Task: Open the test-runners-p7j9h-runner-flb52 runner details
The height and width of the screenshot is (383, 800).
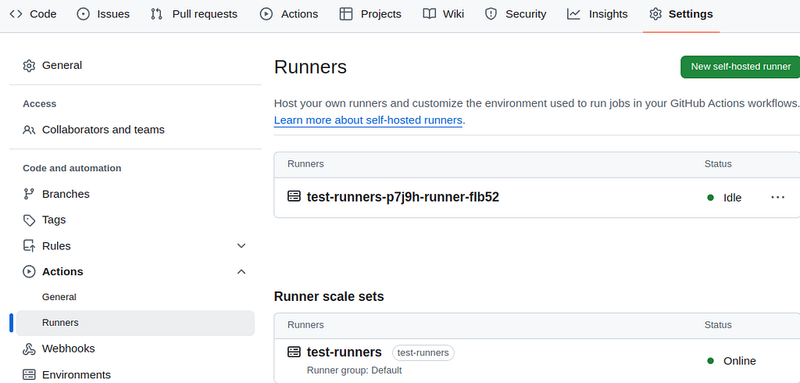Action: 403,197
